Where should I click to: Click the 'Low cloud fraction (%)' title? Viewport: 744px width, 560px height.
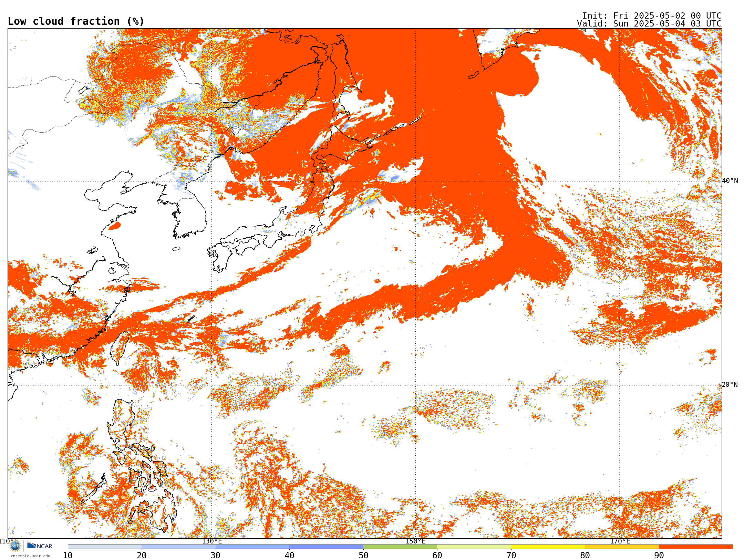pos(76,21)
